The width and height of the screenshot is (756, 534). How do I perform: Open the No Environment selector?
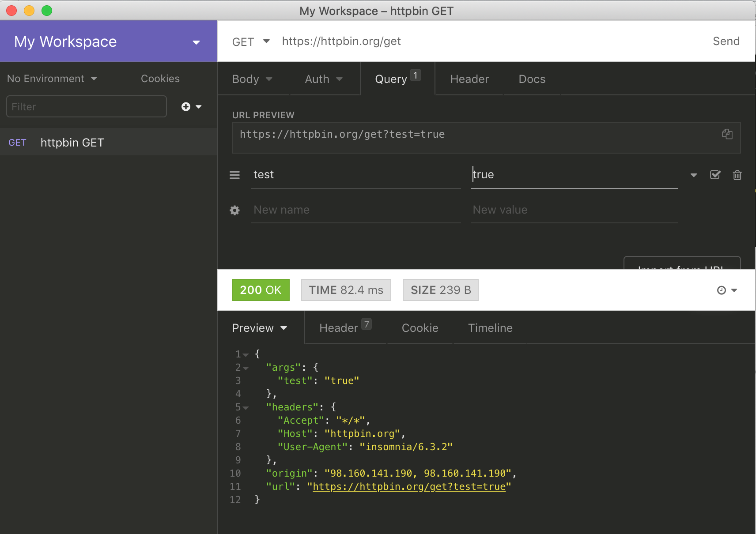(x=52, y=79)
